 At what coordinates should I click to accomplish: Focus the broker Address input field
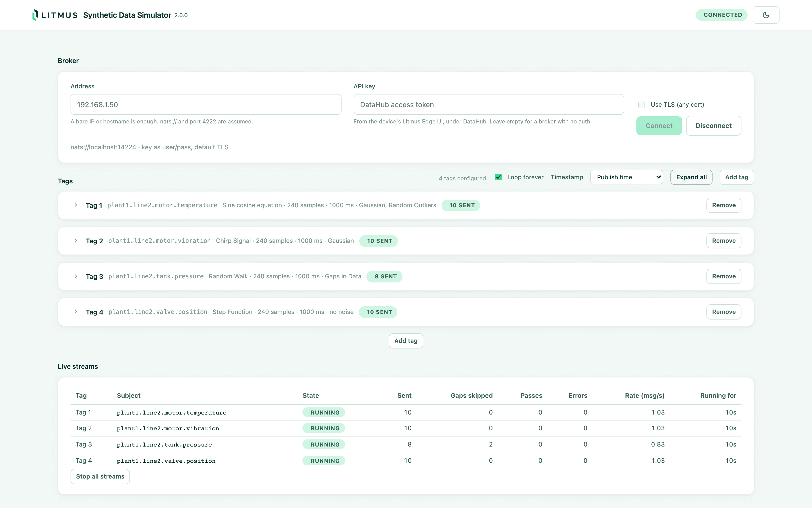click(206, 104)
